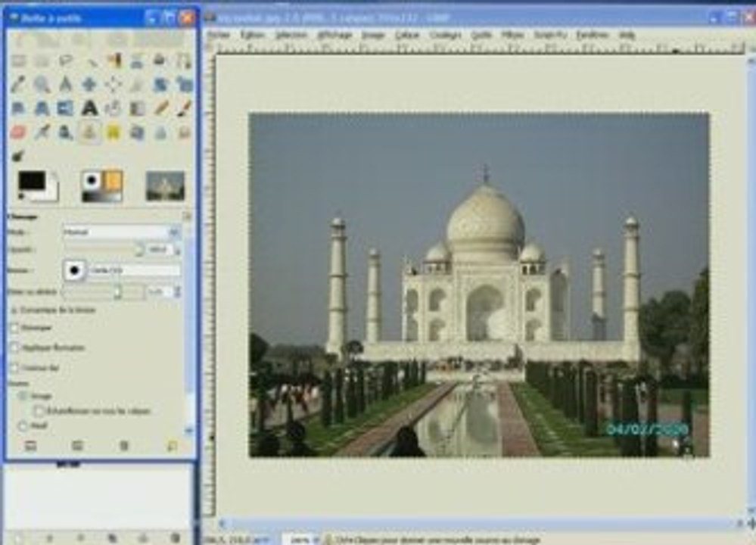Choose the Image source radio button
The image size is (756, 545).
pos(22,396)
